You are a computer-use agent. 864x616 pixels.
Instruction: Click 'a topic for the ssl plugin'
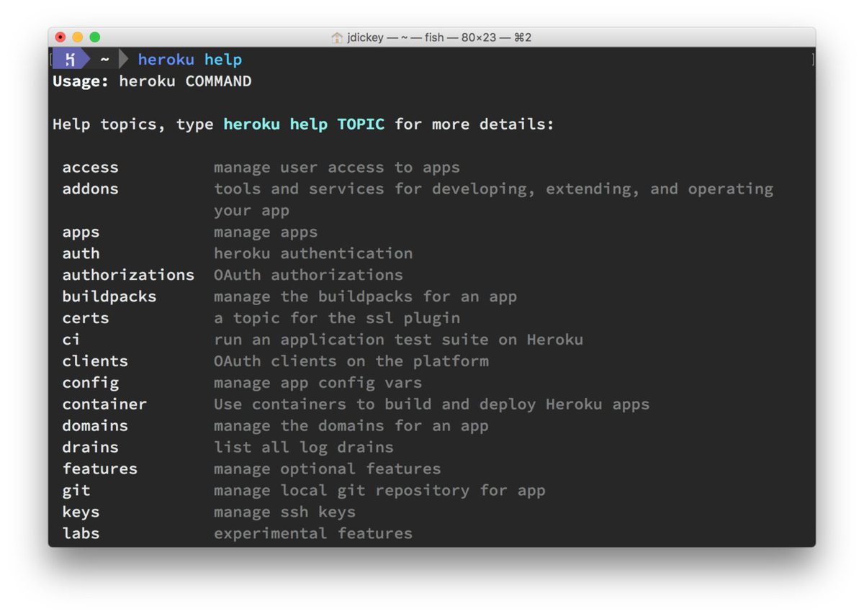(x=337, y=318)
